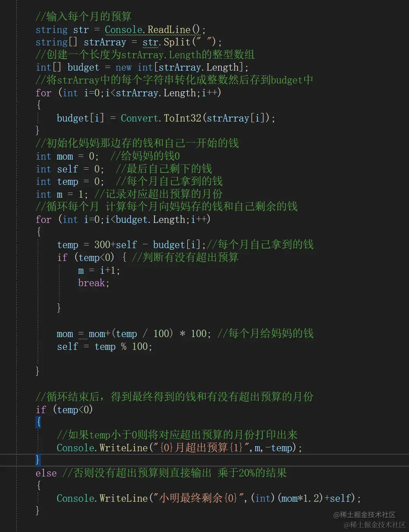Click 'temp' in the 'int temp = 0;' line
This screenshot has width=409, height=532.
pyautogui.click(x=68, y=181)
